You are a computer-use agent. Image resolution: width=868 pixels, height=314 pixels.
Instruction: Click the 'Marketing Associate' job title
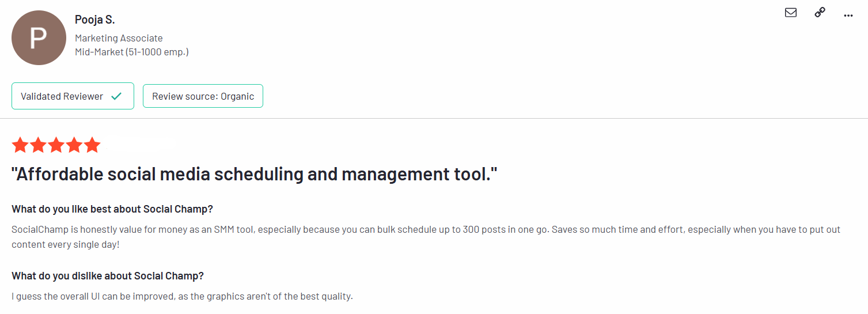(x=119, y=38)
